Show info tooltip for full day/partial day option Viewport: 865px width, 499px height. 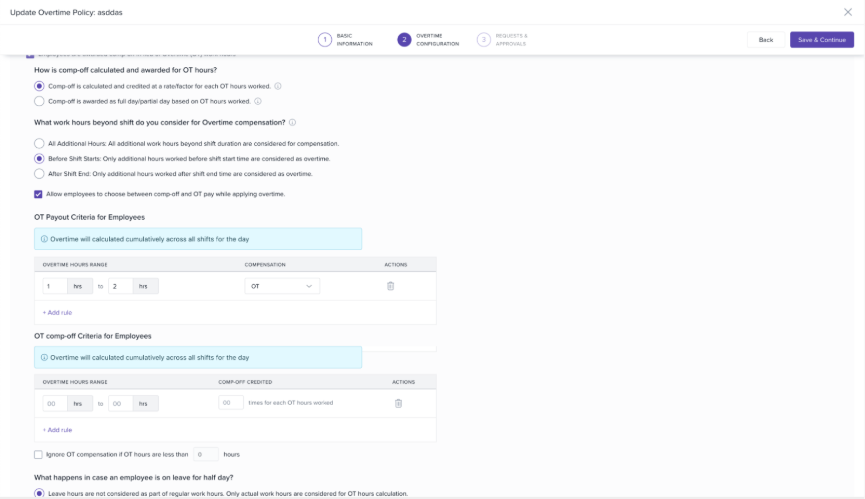tap(258, 101)
